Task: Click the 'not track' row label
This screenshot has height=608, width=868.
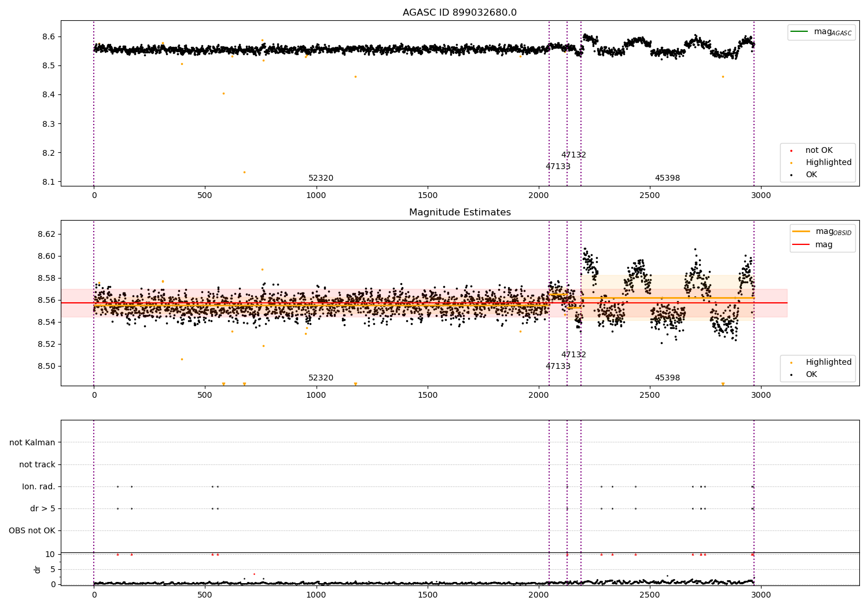Action: tap(37, 465)
